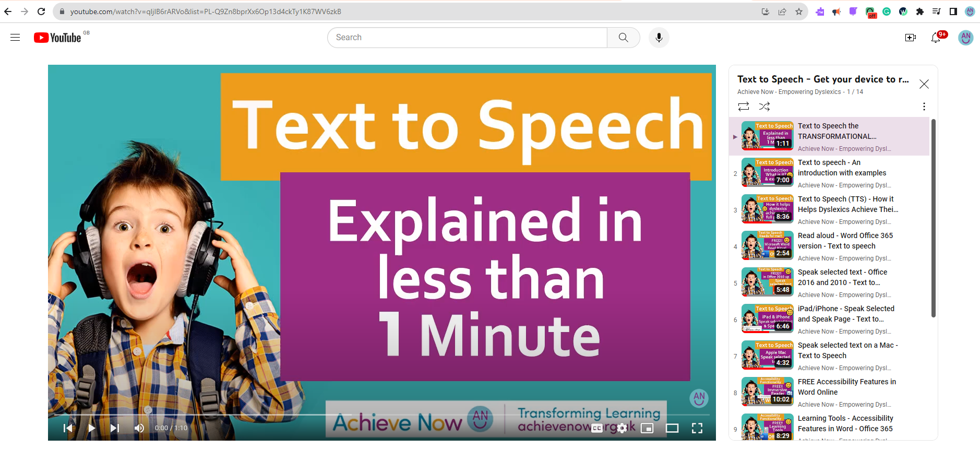The image size is (980, 449).
Task: Go forward in browser history
Action: coord(25,11)
